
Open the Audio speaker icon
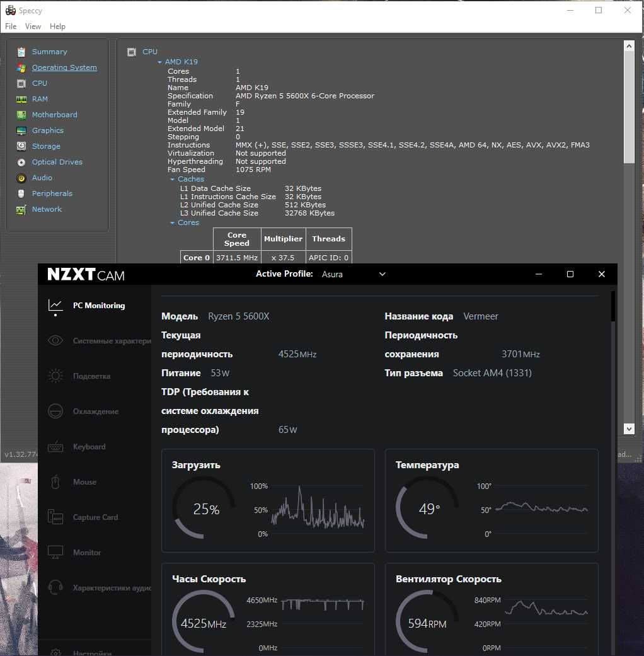coord(21,178)
